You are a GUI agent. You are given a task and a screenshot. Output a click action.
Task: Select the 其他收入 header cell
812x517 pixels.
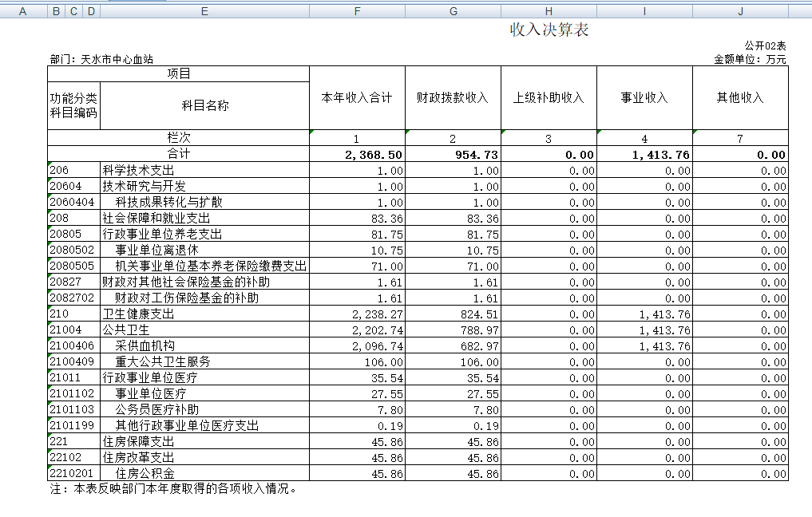[x=740, y=98]
